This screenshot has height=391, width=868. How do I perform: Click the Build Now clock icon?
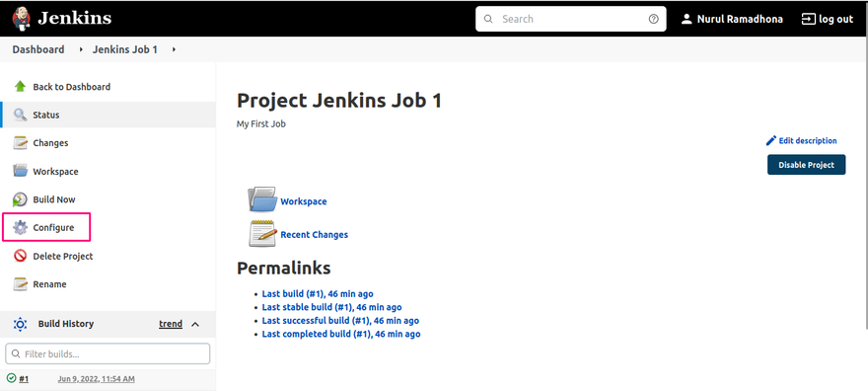click(x=20, y=199)
